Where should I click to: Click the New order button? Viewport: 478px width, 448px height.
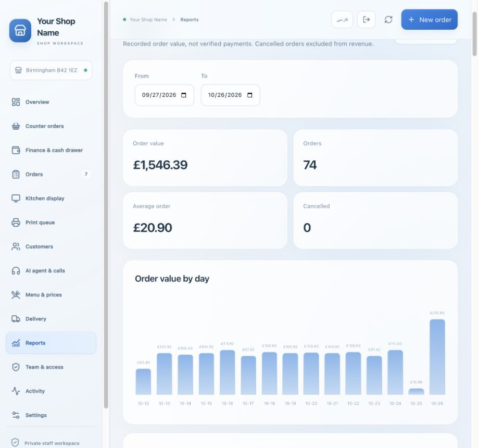pyautogui.click(x=429, y=19)
